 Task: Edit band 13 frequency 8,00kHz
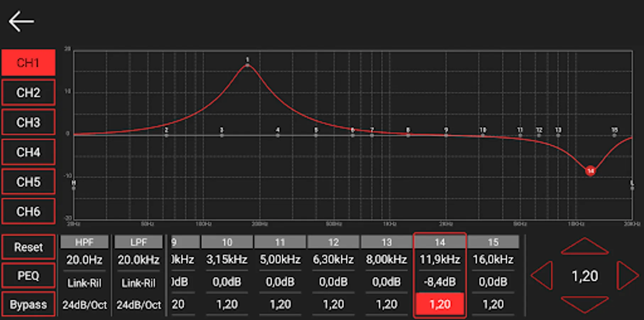[x=387, y=260]
